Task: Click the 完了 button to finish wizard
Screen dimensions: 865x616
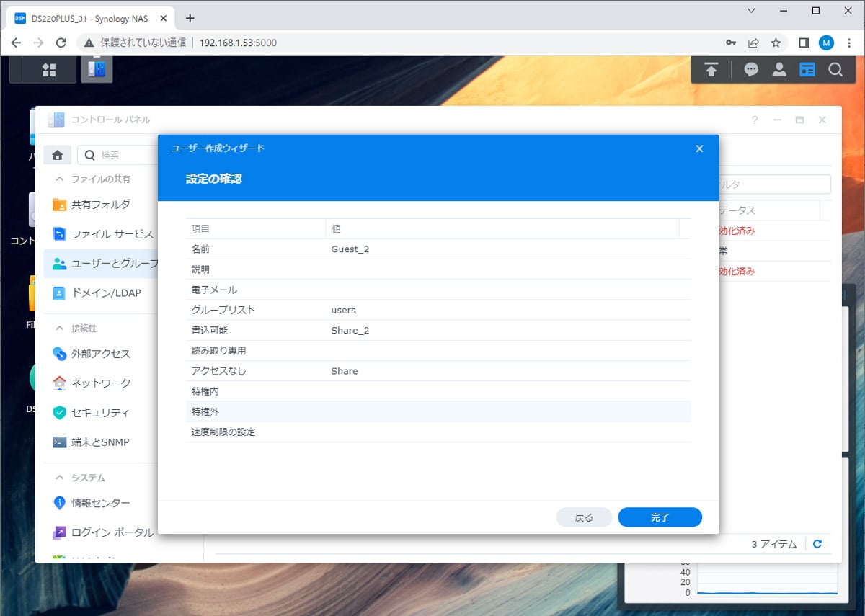Action: (660, 517)
